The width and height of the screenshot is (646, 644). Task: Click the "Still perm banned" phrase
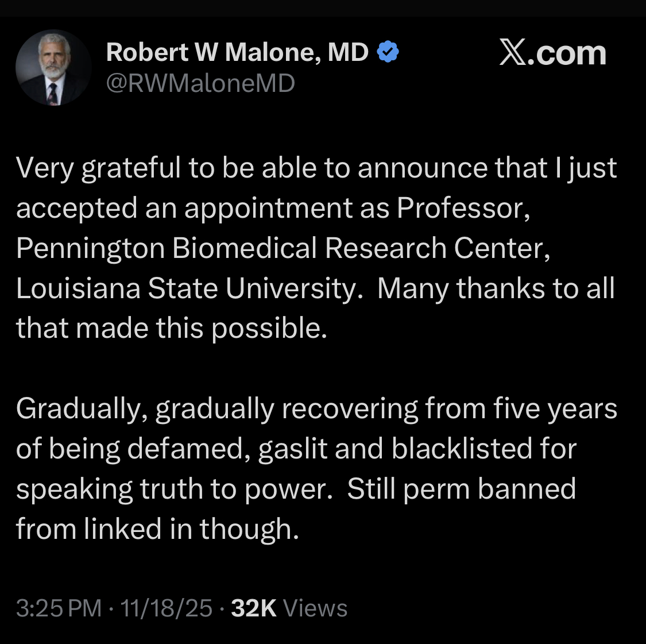[461, 489]
